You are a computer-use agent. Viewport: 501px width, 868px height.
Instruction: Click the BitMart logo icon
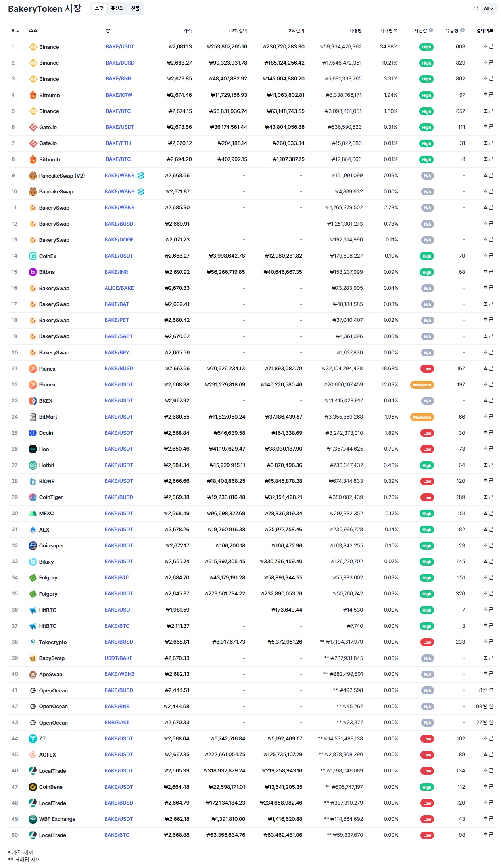pyautogui.click(x=33, y=417)
